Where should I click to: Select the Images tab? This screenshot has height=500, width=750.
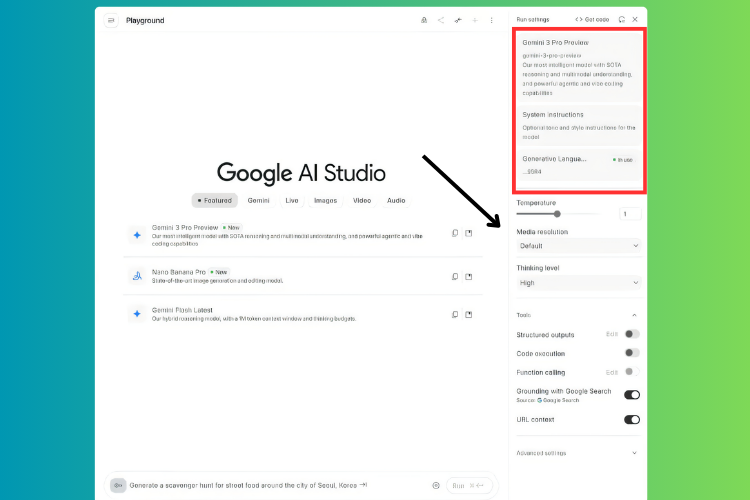pyautogui.click(x=326, y=200)
